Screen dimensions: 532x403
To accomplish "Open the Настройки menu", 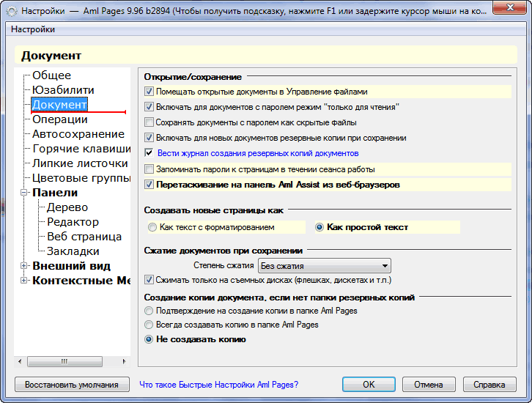I will (x=33, y=29).
